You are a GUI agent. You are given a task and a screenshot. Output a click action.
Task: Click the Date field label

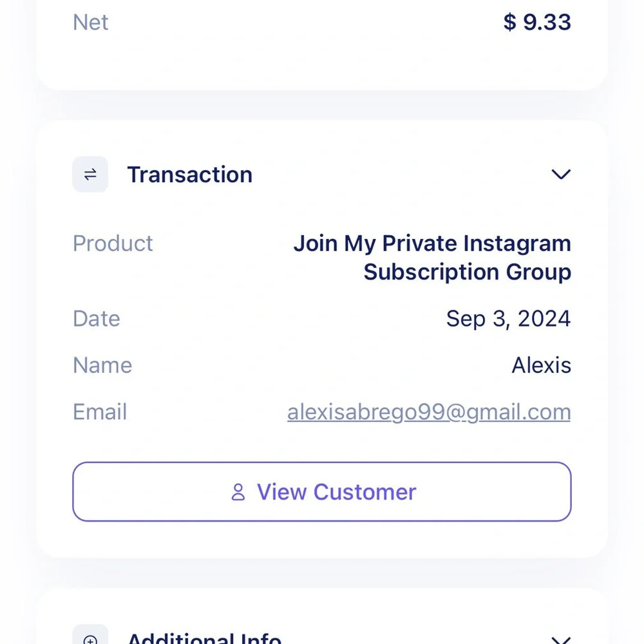point(97,319)
